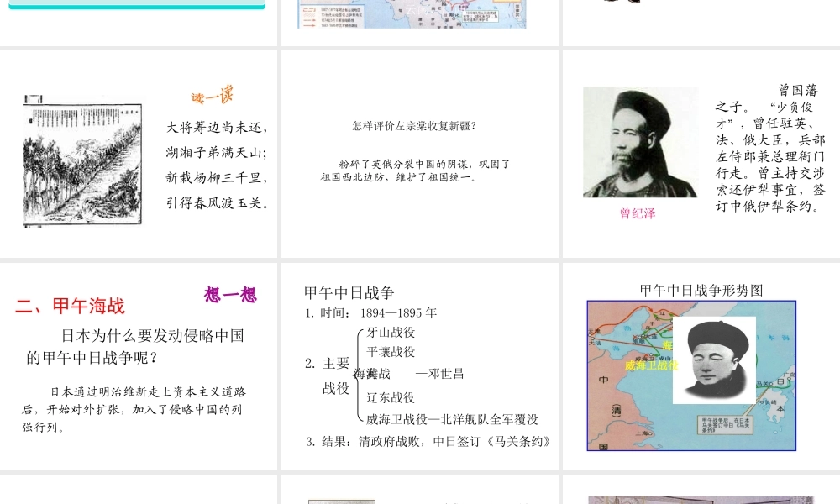
Task: Click the question 日本为什么要发动侵略中国
Action: coord(135,347)
